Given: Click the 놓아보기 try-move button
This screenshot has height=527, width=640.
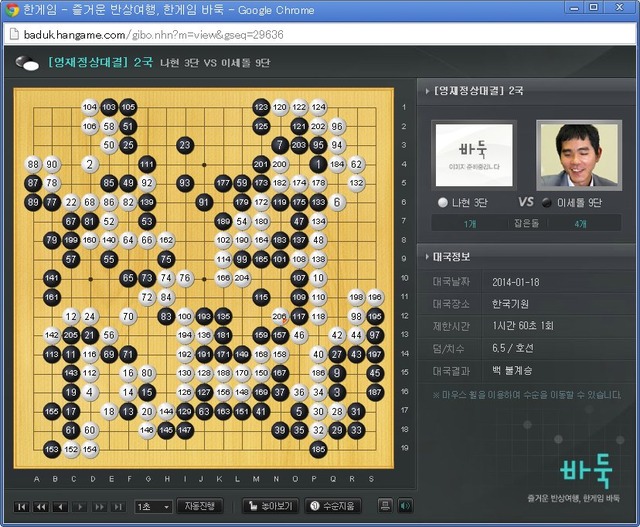Looking at the screenshot, I should click(x=271, y=506).
